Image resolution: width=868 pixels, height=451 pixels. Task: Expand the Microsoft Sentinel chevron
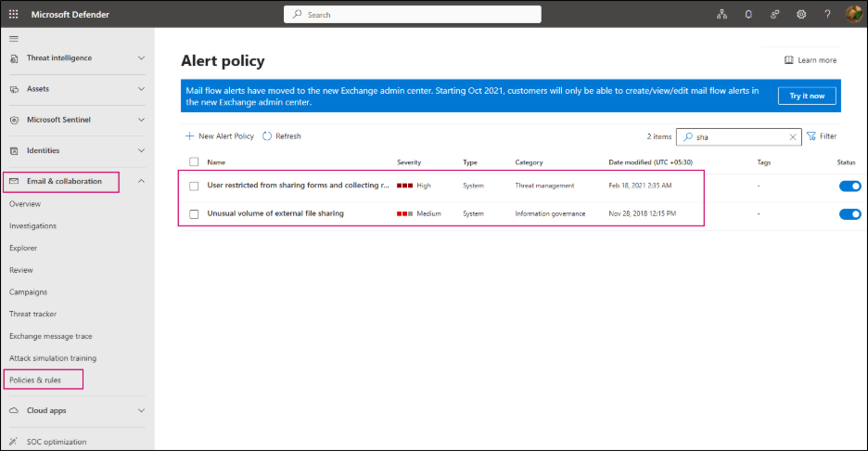tap(141, 120)
